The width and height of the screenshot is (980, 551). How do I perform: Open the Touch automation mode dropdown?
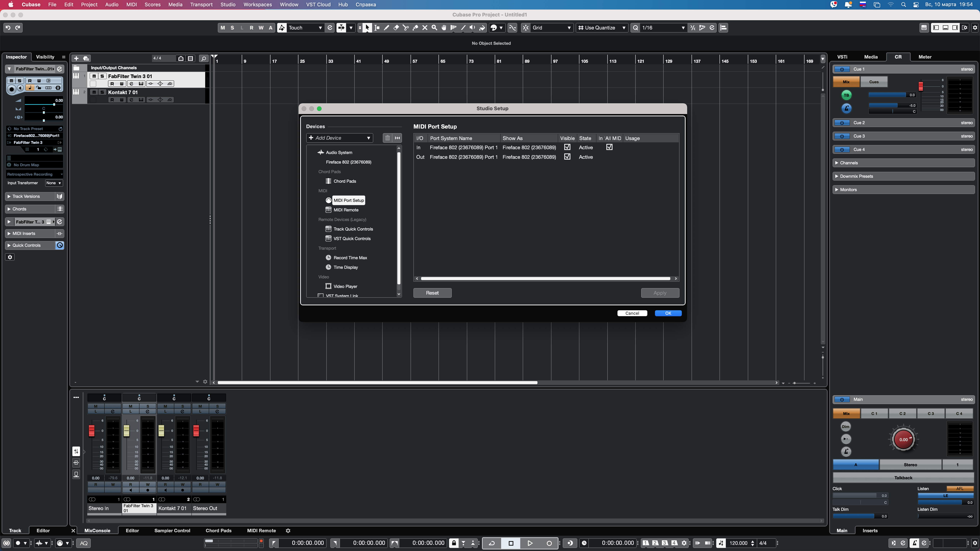(x=305, y=28)
